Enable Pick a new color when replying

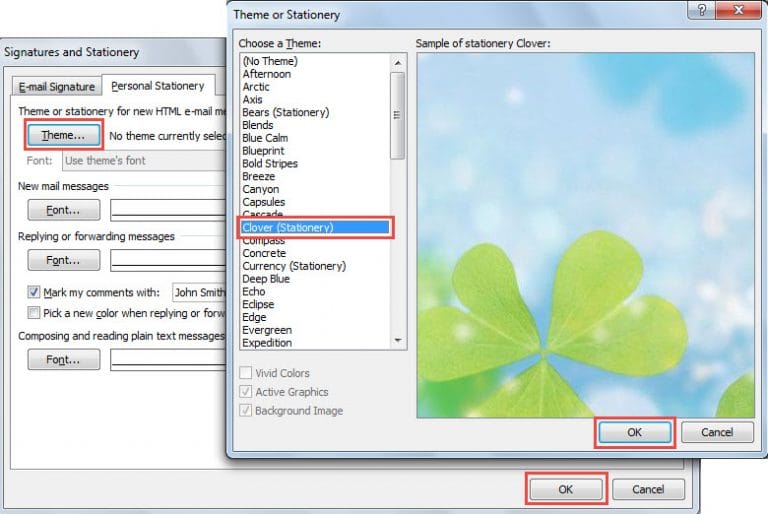pyautogui.click(x=33, y=313)
